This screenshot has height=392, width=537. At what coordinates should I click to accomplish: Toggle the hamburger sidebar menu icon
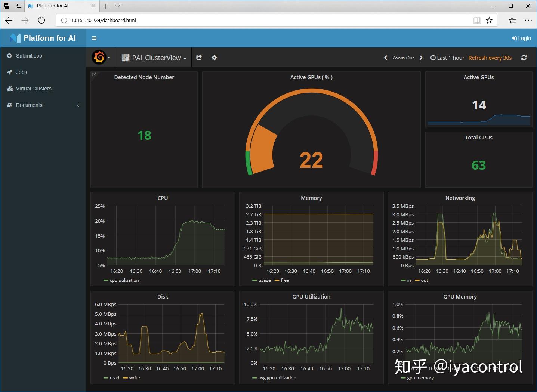(94, 38)
